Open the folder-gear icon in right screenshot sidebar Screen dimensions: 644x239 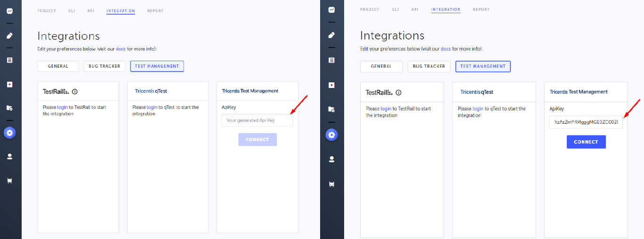(x=332, y=109)
